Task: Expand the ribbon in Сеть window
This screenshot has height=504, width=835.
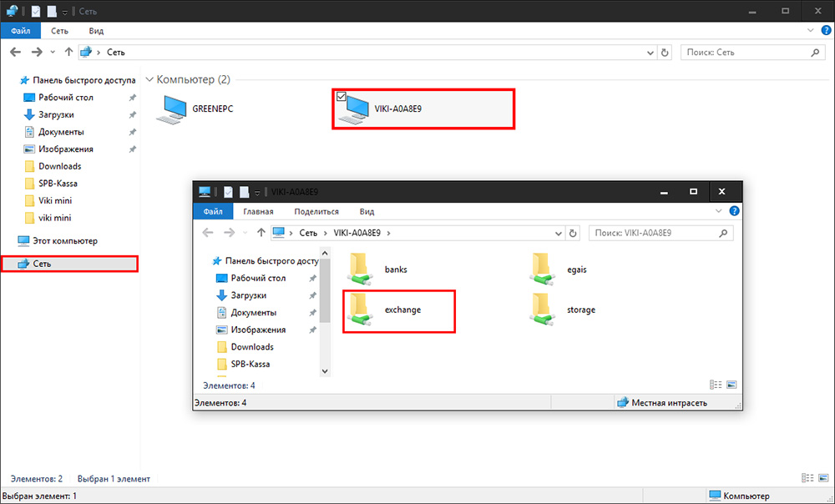Action: [811, 31]
